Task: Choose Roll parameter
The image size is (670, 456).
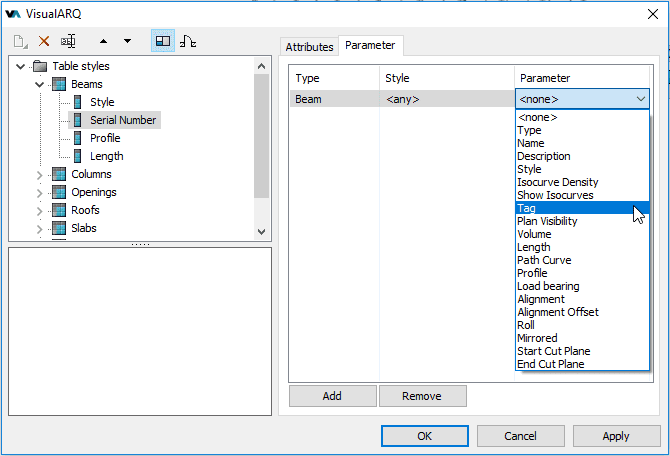Action: (582, 325)
